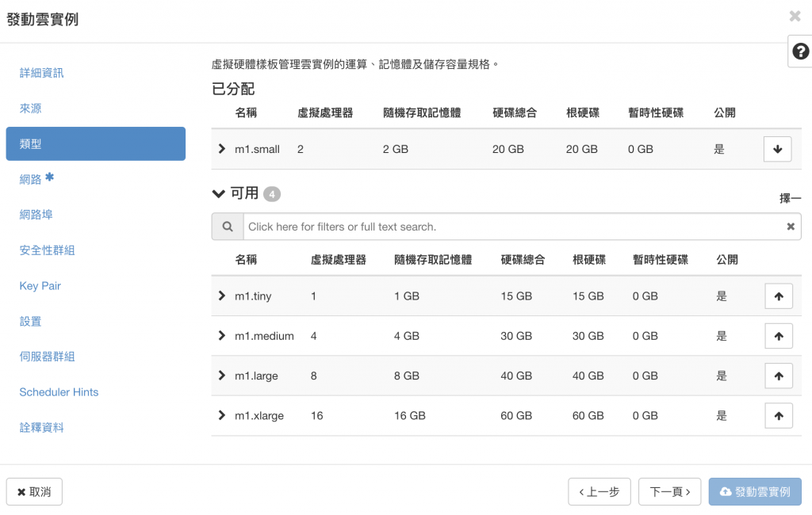Click the 取消 cancel button
The image size is (812, 515).
tap(34, 492)
